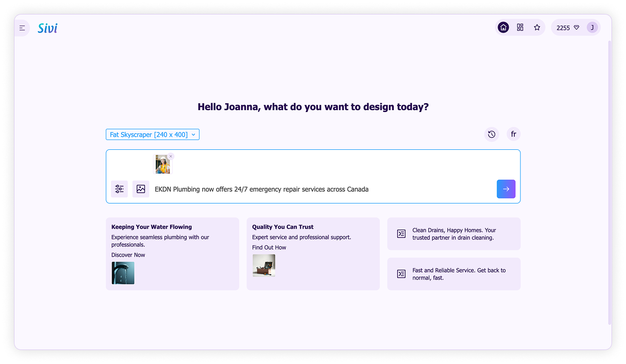Open the prompt history clock icon

pyautogui.click(x=491, y=134)
